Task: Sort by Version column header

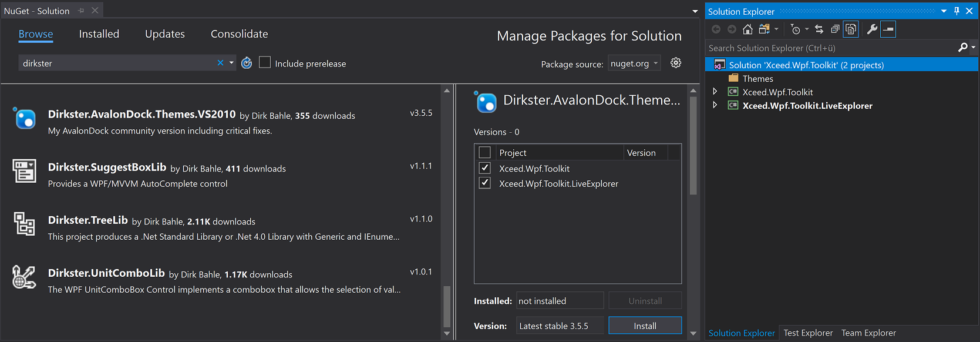Action: point(646,152)
